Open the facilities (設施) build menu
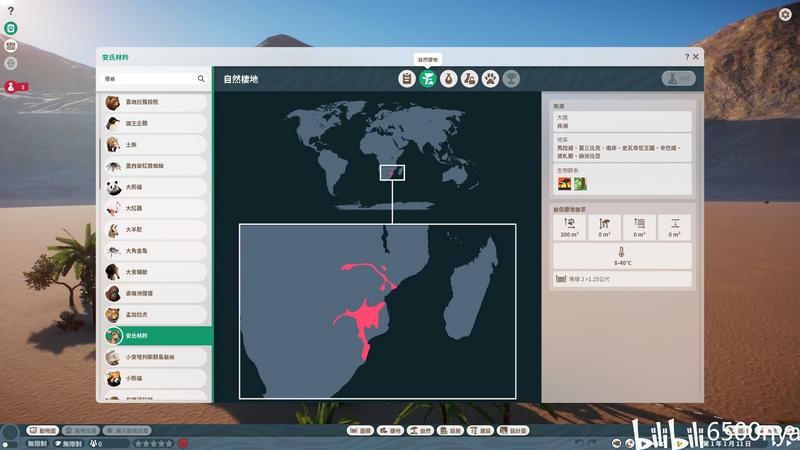 [x=451, y=431]
